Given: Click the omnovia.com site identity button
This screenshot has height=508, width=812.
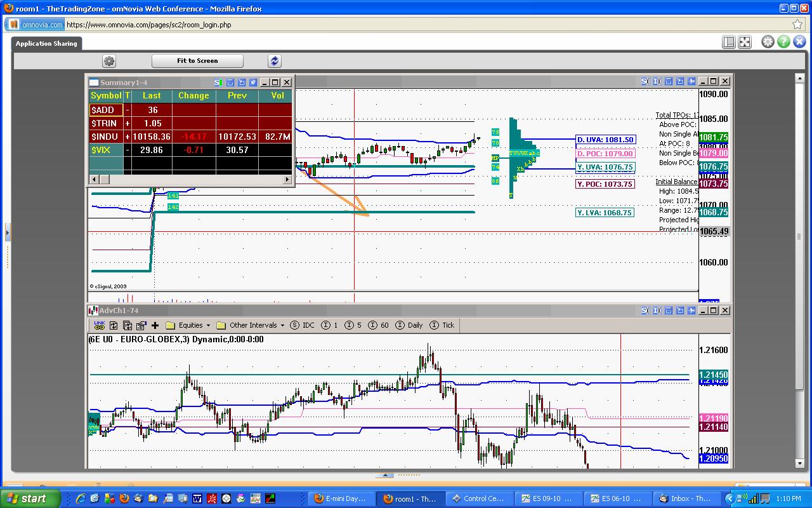Looking at the screenshot, I should pyautogui.click(x=36, y=25).
